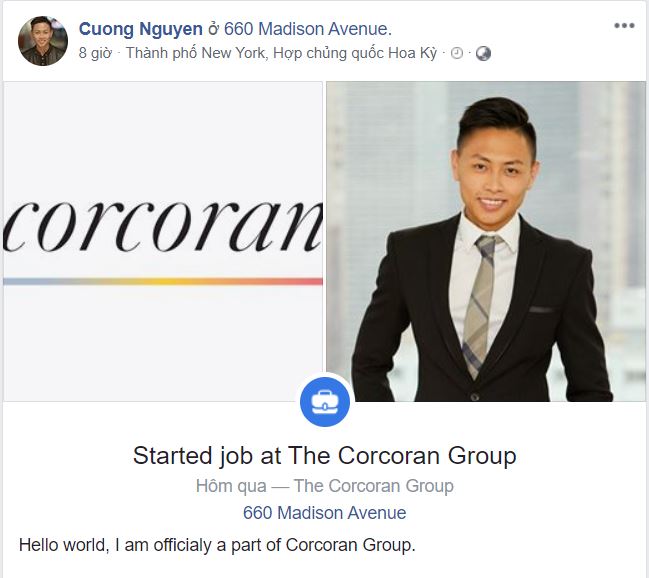
Task: Click the clock time icon
Action: 457,53
